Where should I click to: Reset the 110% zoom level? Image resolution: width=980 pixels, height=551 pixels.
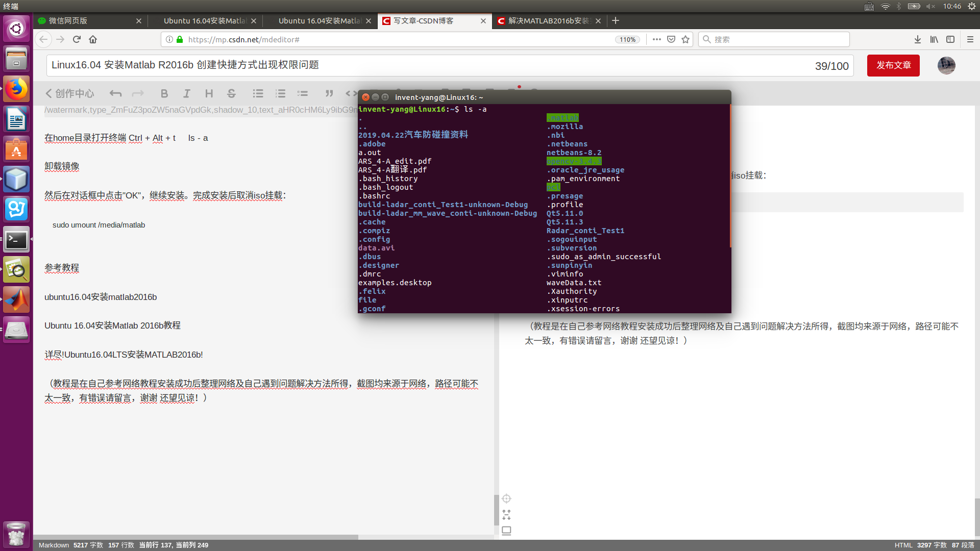pyautogui.click(x=627, y=39)
